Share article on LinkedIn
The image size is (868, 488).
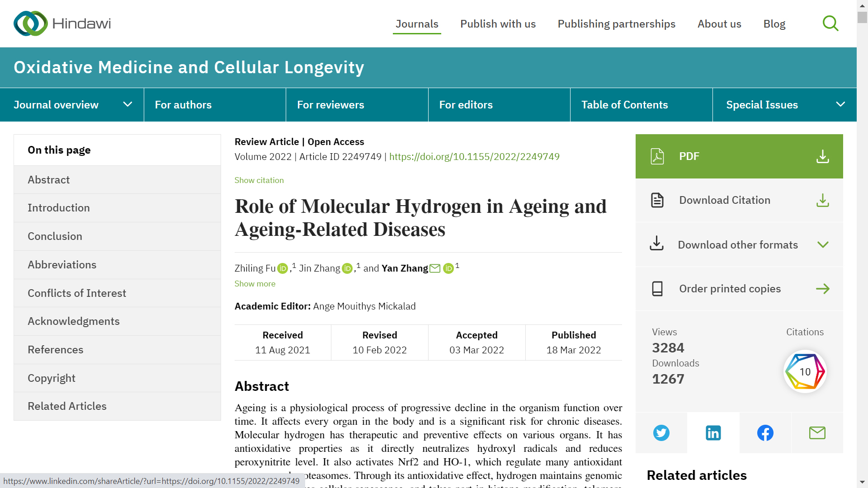click(713, 433)
